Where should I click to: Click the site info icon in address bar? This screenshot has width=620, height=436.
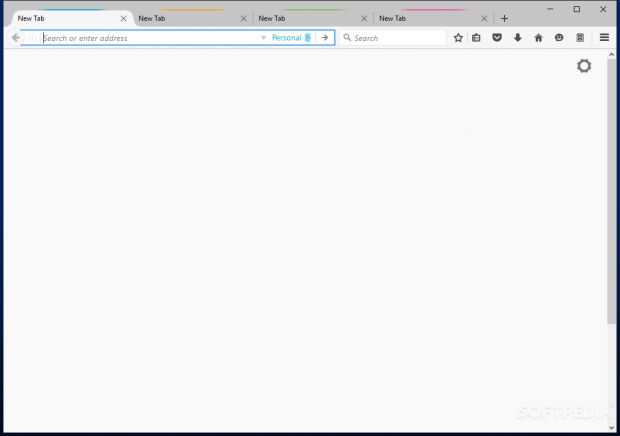click(32, 38)
